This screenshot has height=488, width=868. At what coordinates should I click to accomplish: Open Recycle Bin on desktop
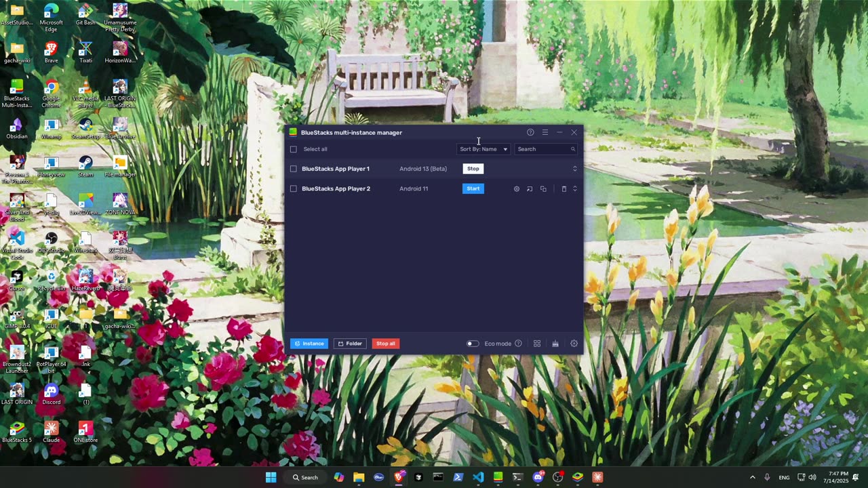click(x=52, y=280)
